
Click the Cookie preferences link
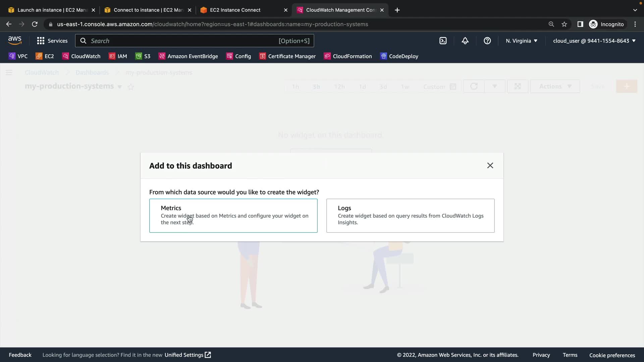click(x=612, y=355)
